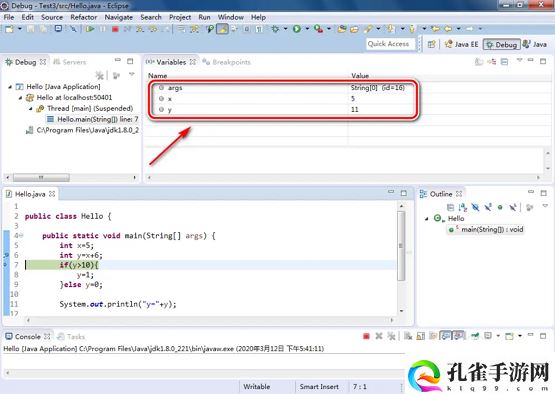Switch to the Java perspective
The width and height of the screenshot is (555, 394).
pyautogui.click(x=535, y=44)
